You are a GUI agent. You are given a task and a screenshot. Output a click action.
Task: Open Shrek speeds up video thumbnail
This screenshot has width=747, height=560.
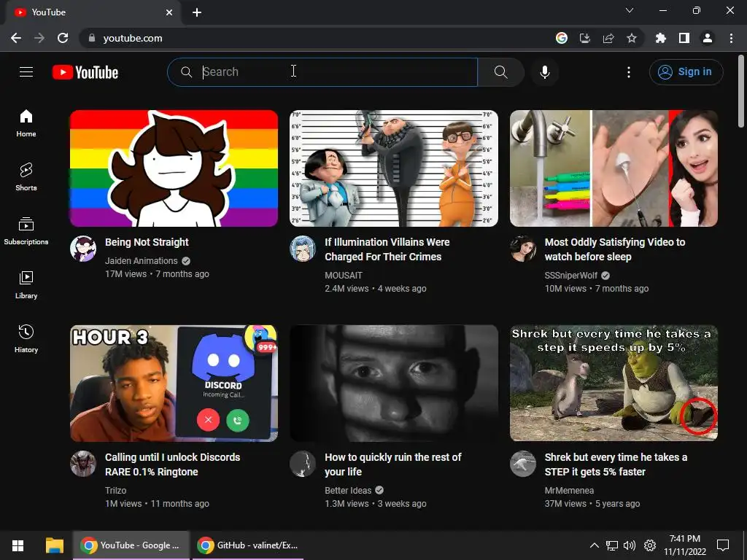coord(614,384)
